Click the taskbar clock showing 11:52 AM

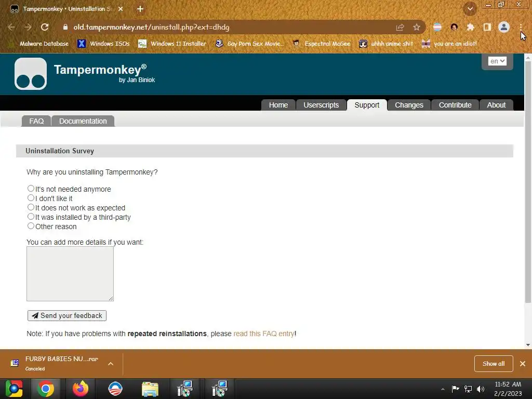click(508, 389)
